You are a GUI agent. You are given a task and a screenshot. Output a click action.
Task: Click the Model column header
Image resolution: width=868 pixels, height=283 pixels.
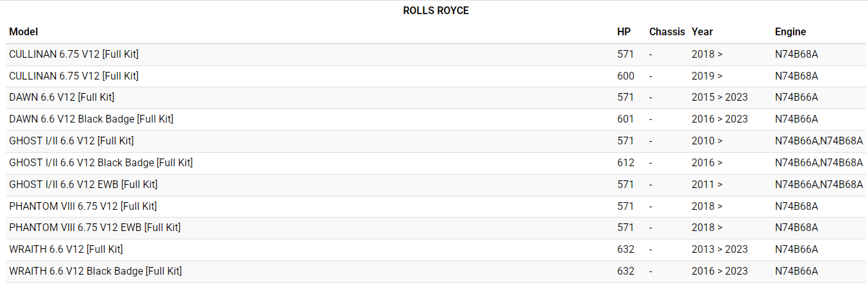pos(24,32)
